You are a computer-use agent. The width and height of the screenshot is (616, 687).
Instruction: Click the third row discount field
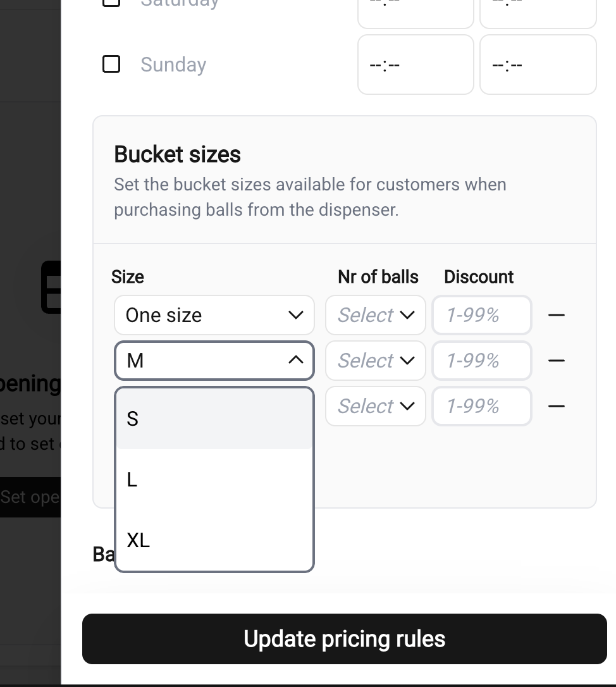coord(481,406)
